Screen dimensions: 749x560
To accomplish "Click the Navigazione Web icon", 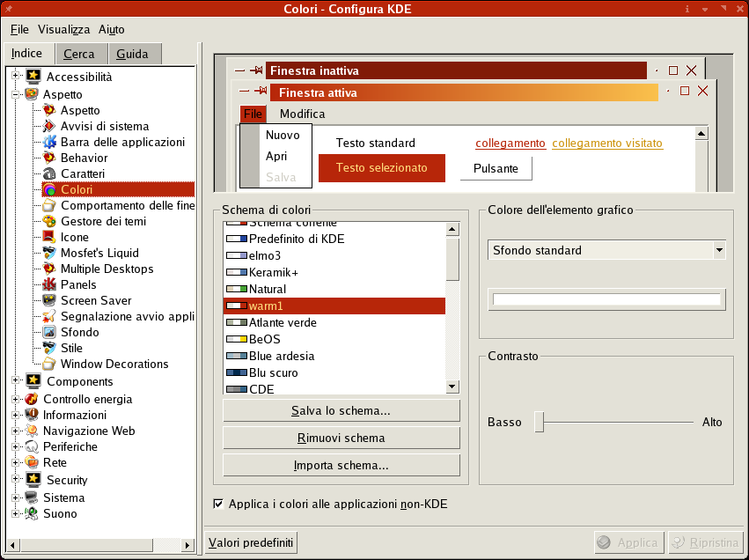I will click(32, 431).
